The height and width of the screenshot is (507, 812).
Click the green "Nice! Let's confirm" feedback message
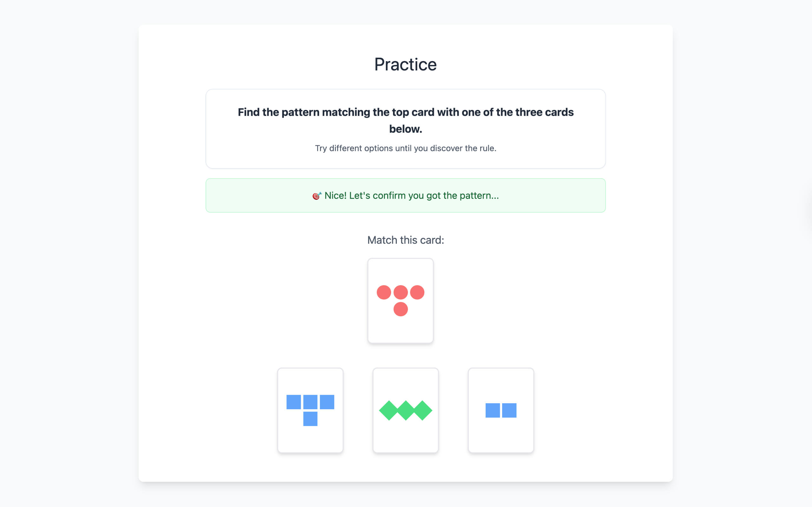[x=411, y=195]
